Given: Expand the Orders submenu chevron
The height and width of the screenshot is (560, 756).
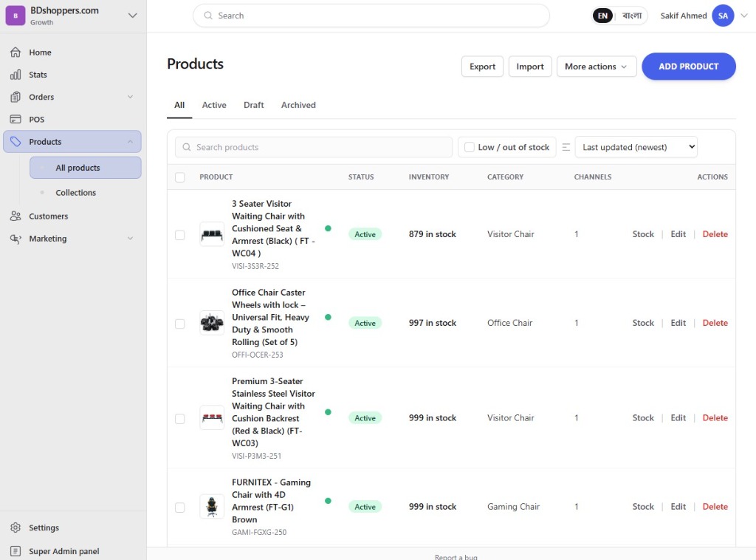Looking at the screenshot, I should (x=130, y=97).
